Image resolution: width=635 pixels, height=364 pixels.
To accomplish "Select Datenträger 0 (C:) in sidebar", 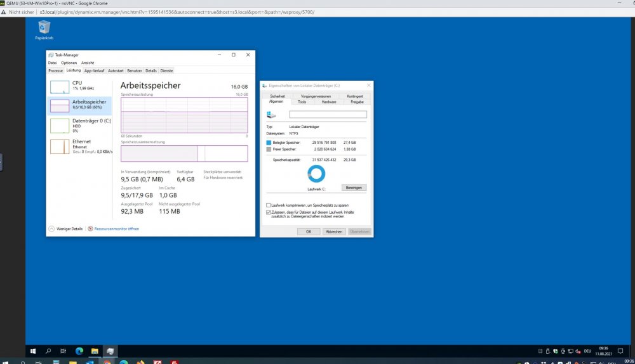I will pyautogui.click(x=80, y=126).
